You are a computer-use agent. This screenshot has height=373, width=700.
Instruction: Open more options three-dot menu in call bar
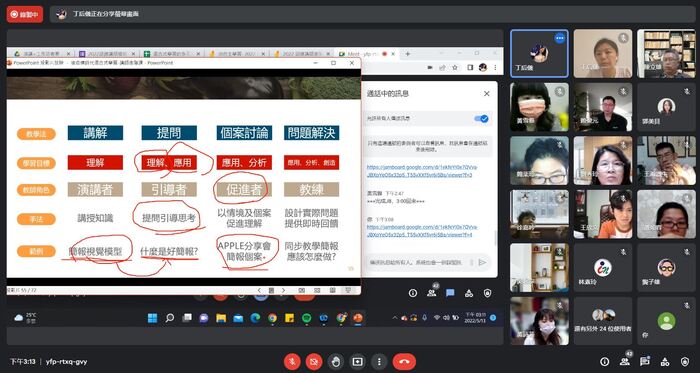pyautogui.click(x=379, y=361)
